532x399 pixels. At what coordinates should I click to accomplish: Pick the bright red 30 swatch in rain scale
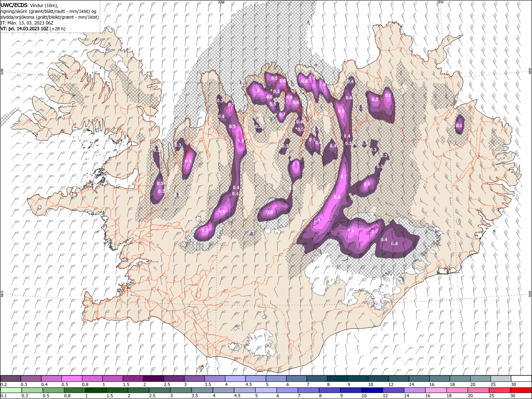click(521, 390)
